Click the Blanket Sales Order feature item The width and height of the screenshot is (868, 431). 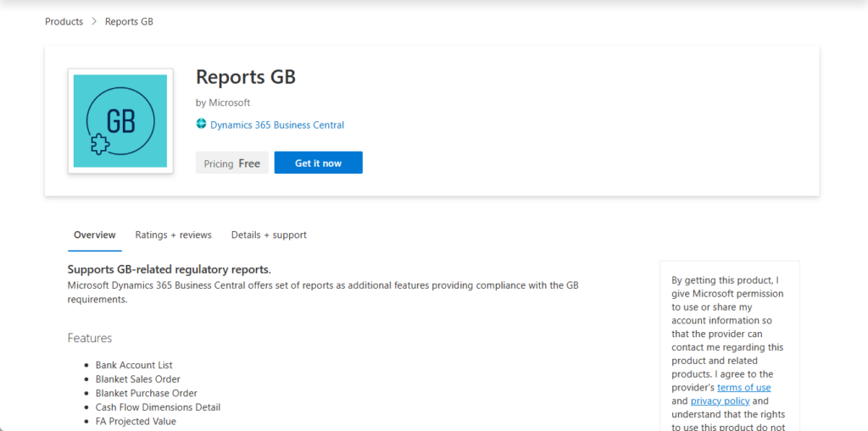(x=137, y=379)
